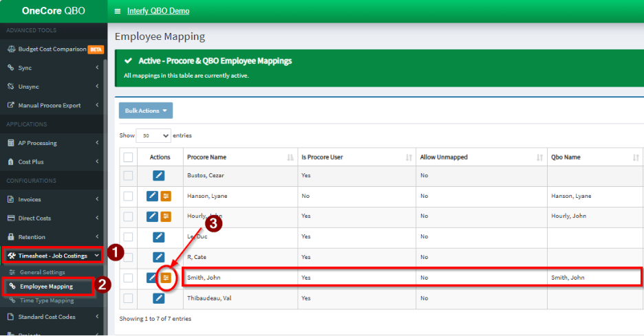The width and height of the screenshot is (644, 336).
Task: Expand the Cost Plus chevron
Action: [97, 161]
